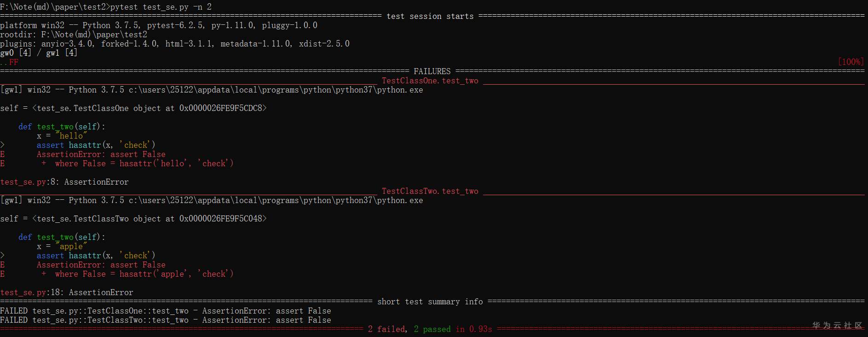Viewport: 868px width, 337px height.
Task: Click the x = "hello" code line
Action: (62, 136)
